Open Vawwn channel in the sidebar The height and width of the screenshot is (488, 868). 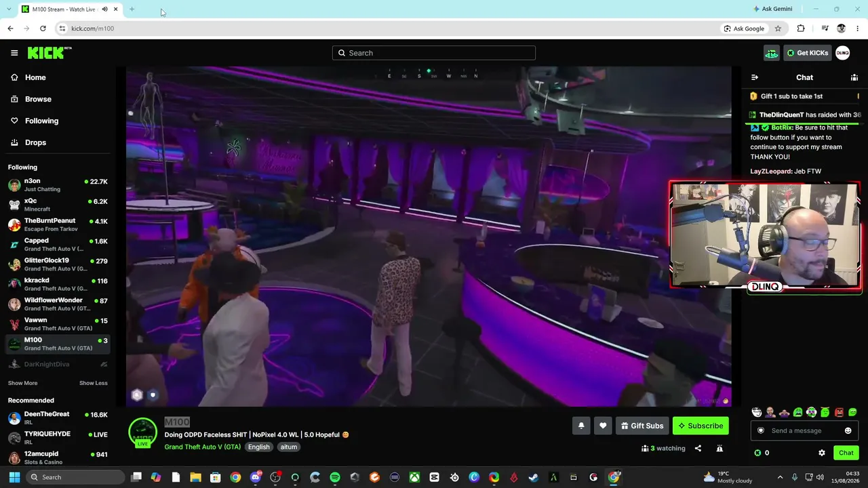pos(58,324)
